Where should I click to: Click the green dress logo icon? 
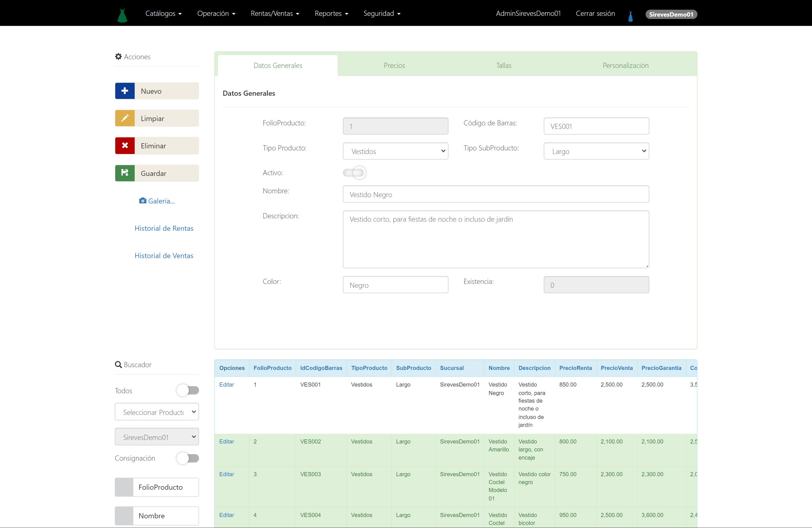point(122,15)
